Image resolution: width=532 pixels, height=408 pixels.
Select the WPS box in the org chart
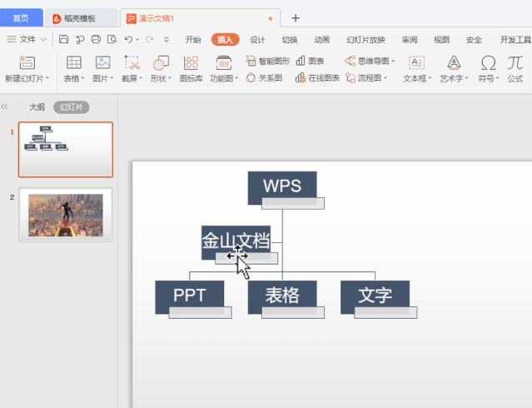[x=282, y=186]
